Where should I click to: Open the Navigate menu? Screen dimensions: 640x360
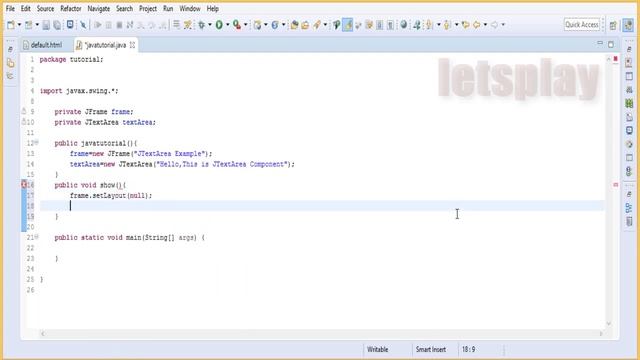(x=99, y=9)
